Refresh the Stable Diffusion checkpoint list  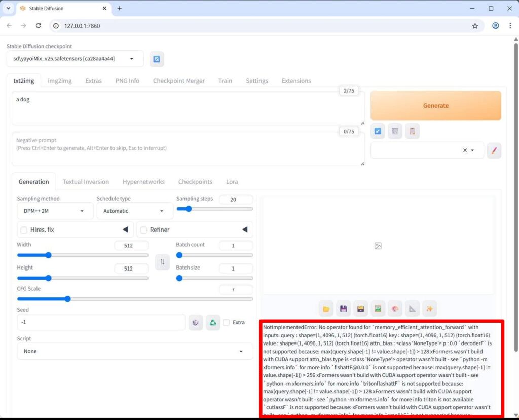(157, 59)
